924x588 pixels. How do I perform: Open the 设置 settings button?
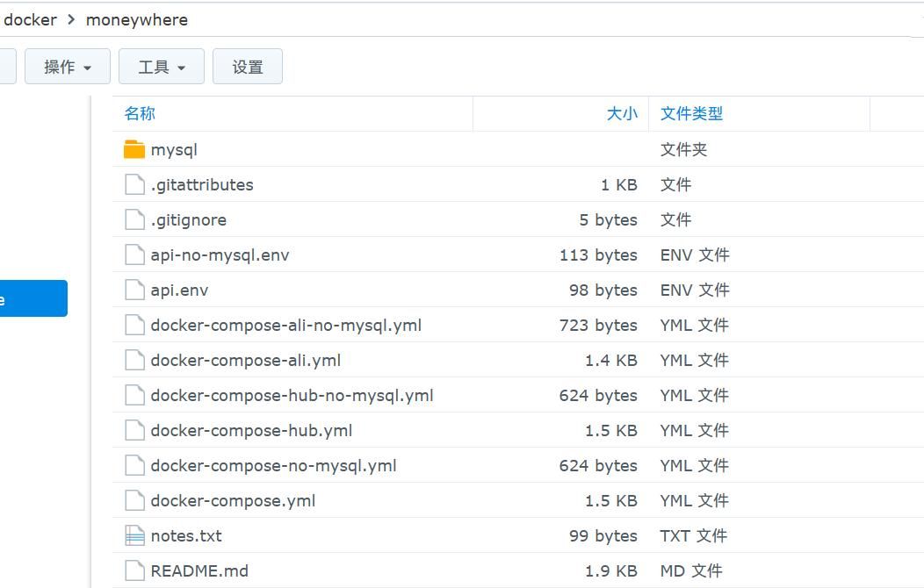pos(248,66)
